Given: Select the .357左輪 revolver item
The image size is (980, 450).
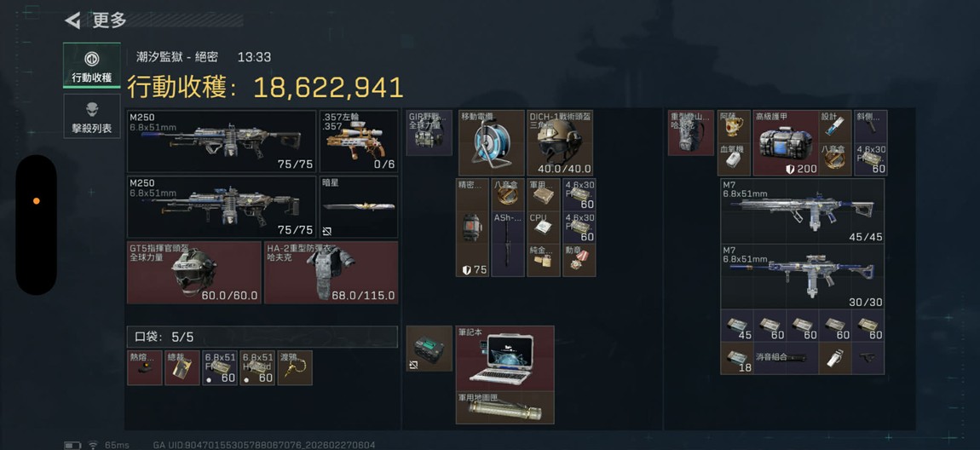Looking at the screenshot, I should point(359,141).
